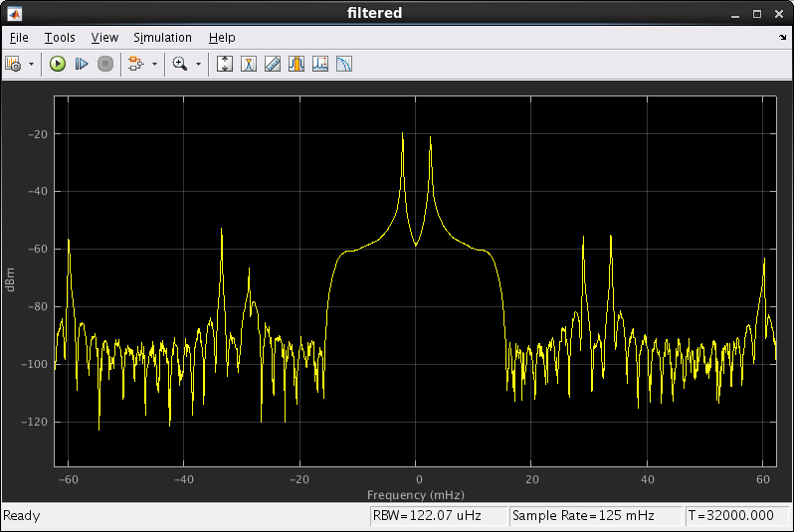The image size is (794, 532).
Task: Open the Tools menu
Action: [x=60, y=37]
